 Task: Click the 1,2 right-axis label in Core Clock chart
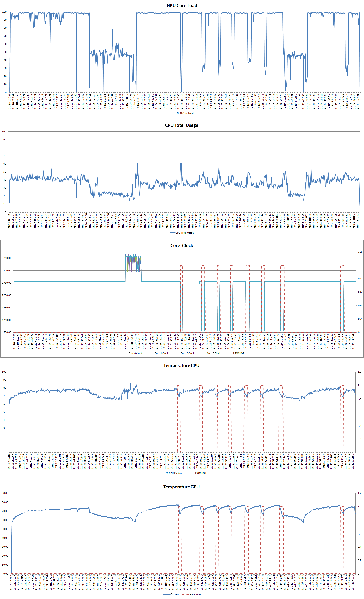[360, 252]
